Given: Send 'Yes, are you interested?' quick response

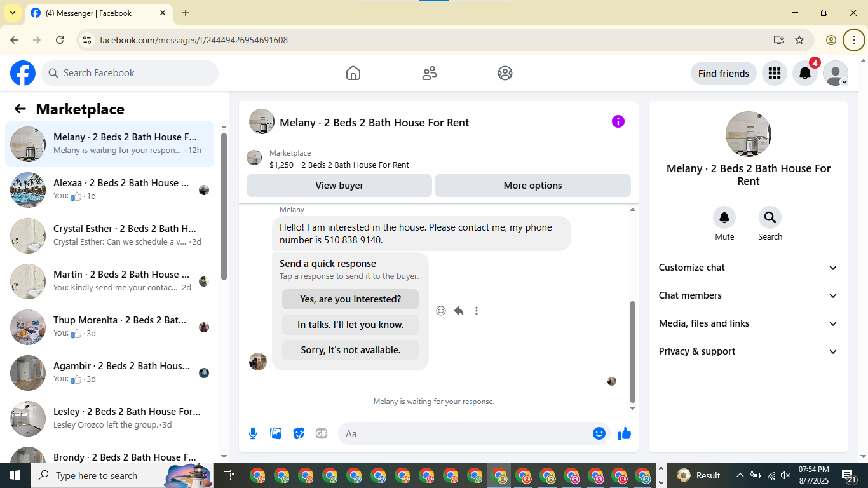Looking at the screenshot, I should pyautogui.click(x=351, y=299).
